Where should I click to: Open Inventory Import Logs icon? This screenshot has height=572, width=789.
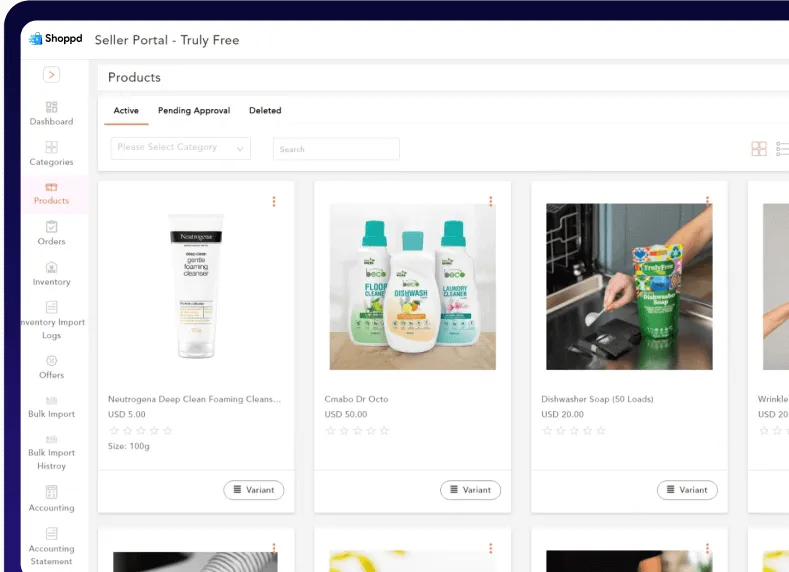[51, 307]
